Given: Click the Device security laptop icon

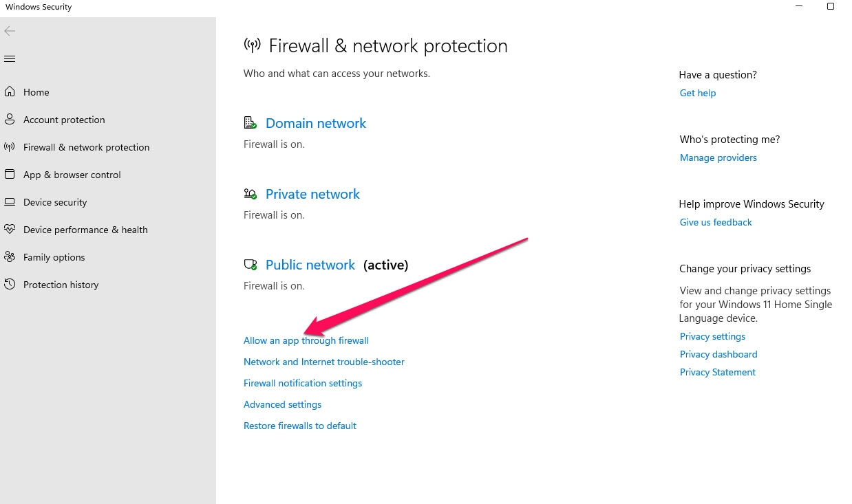Looking at the screenshot, I should (10, 201).
